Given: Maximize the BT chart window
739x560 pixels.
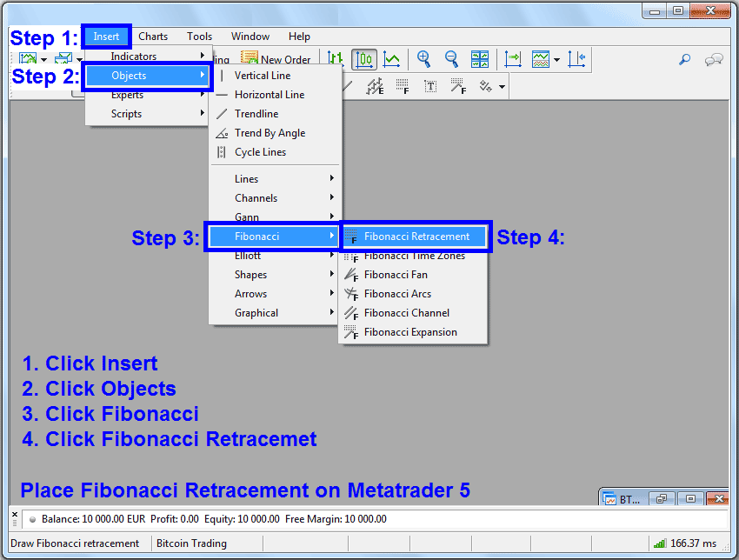Looking at the screenshot, I should [690, 499].
